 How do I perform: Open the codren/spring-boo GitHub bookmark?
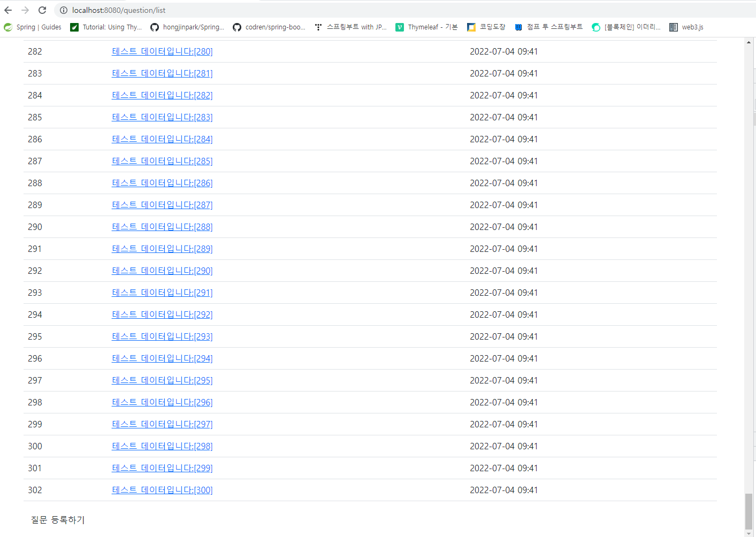[269, 27]
